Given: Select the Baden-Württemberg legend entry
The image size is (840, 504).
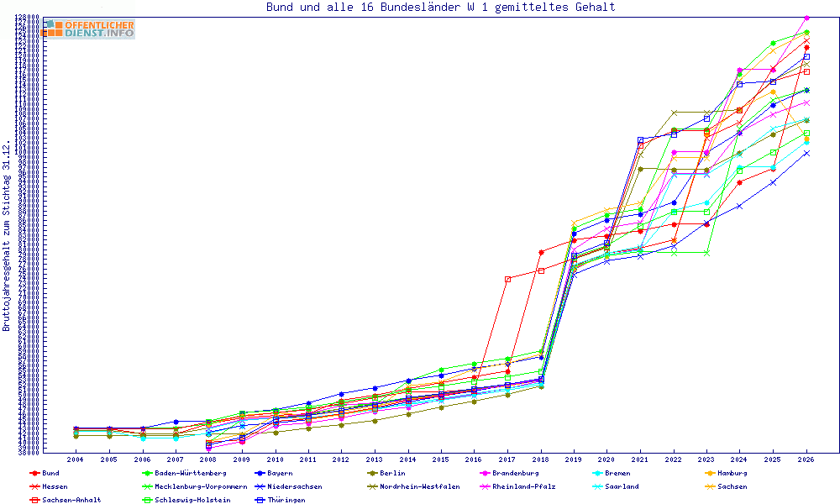Looking at the screenshot, I should [184, 474].
